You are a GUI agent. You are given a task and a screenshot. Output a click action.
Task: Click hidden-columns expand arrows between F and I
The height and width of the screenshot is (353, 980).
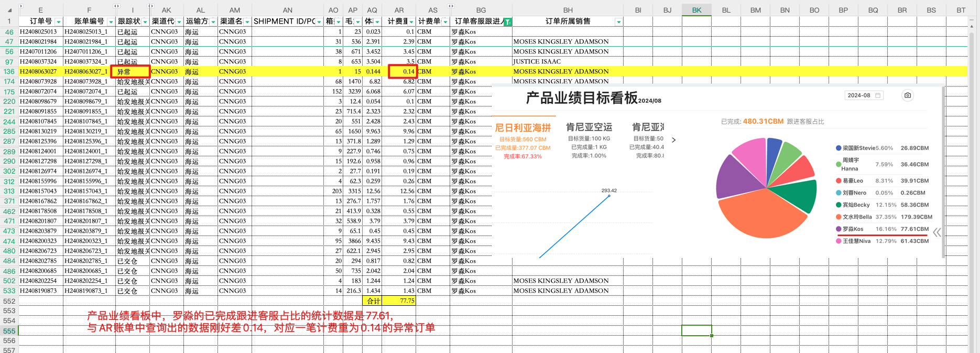116,6
